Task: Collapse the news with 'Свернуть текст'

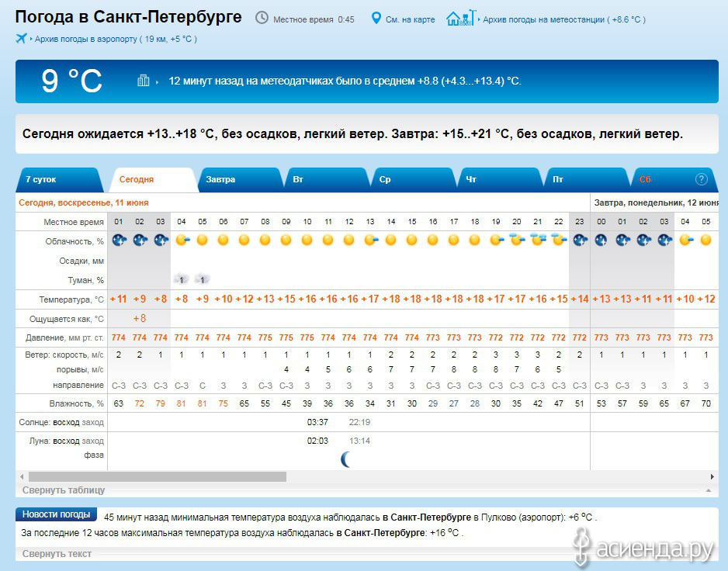Action: point(57,554)
